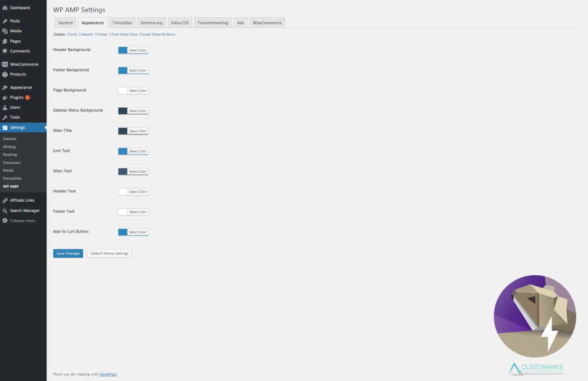Open the Footer subsection link

(x=102, y=34)
